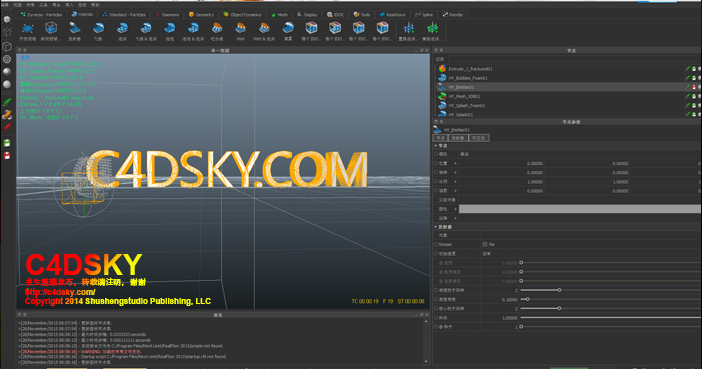Click the Wet & Foam shelf icon
Viewport: 702px width, 369px height.
pyautogui.click(x=264, y=28)
